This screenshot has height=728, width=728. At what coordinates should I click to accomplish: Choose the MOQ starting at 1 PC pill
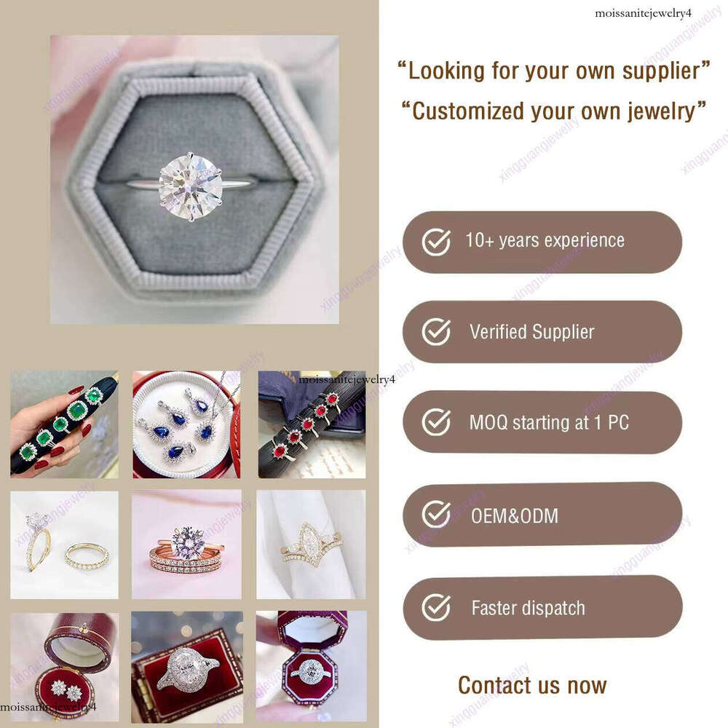[x=542, y=422]
